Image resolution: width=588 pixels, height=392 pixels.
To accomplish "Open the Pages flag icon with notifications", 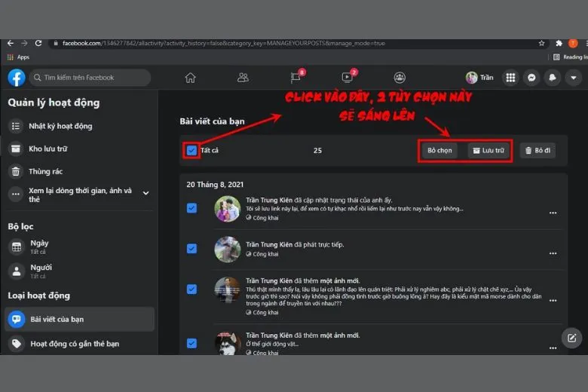I will 296,78.
